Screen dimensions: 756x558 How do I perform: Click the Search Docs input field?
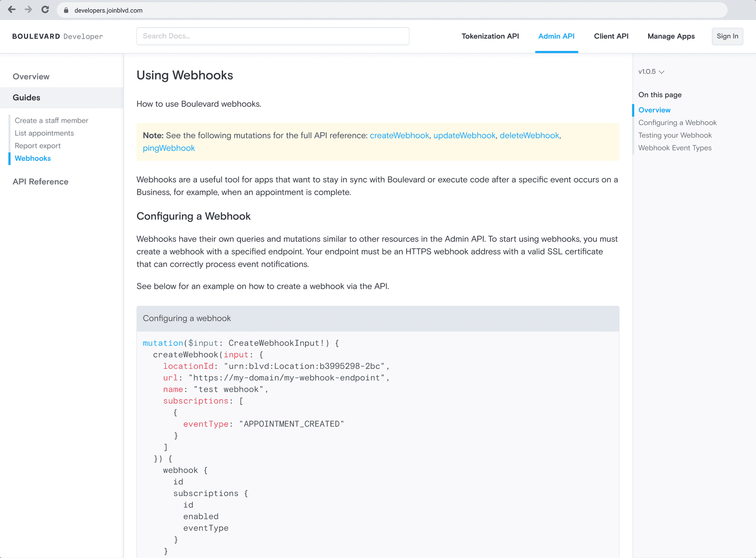[272, 36]
